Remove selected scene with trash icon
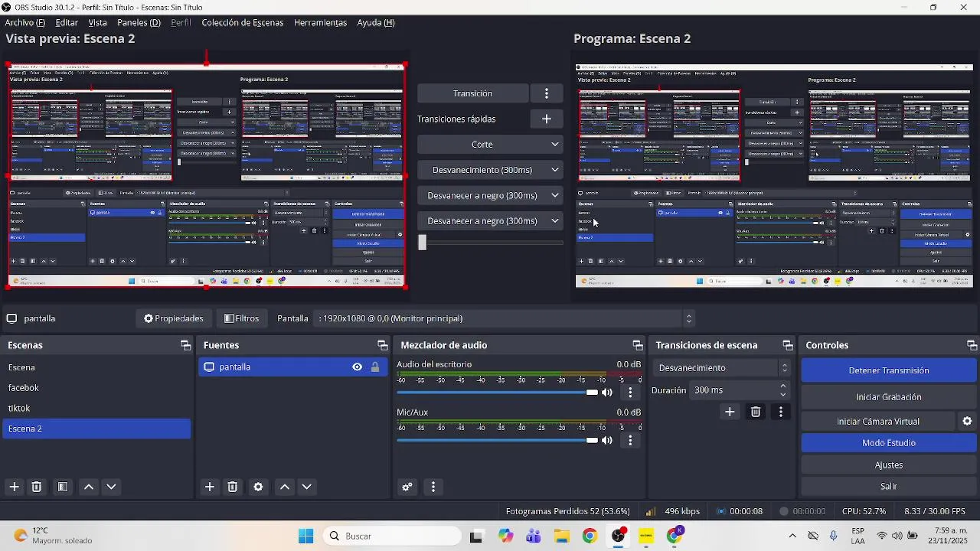This screenshot has width=980, height=551. coord(36,487)
